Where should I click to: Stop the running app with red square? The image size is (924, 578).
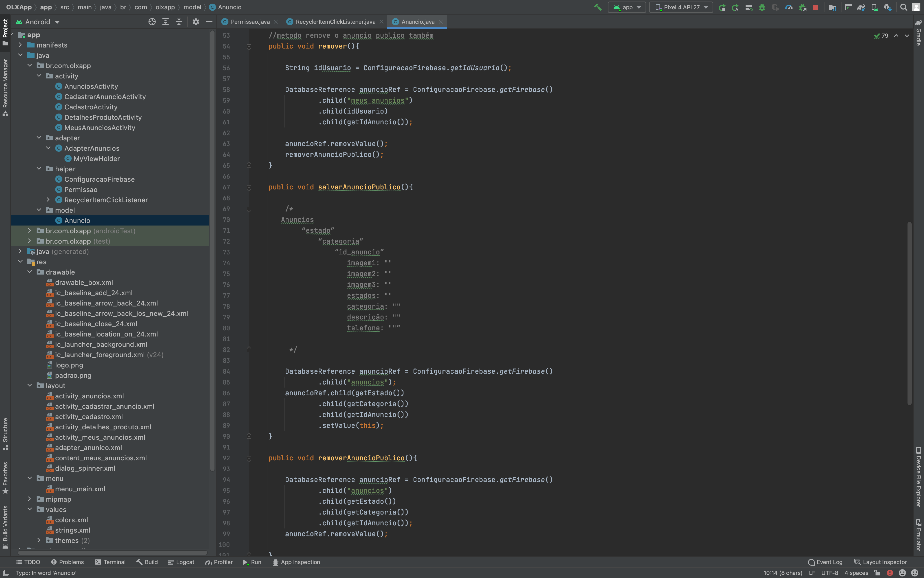point(815,7)
